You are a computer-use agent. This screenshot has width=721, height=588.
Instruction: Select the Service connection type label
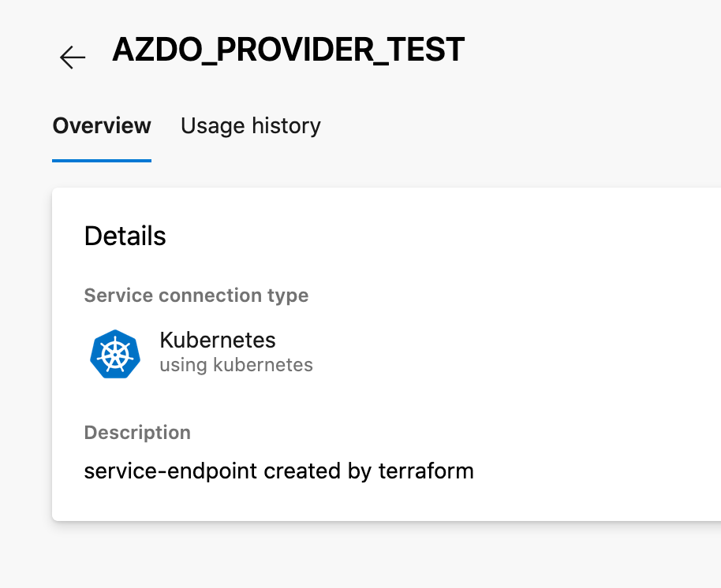coord(196,296)
